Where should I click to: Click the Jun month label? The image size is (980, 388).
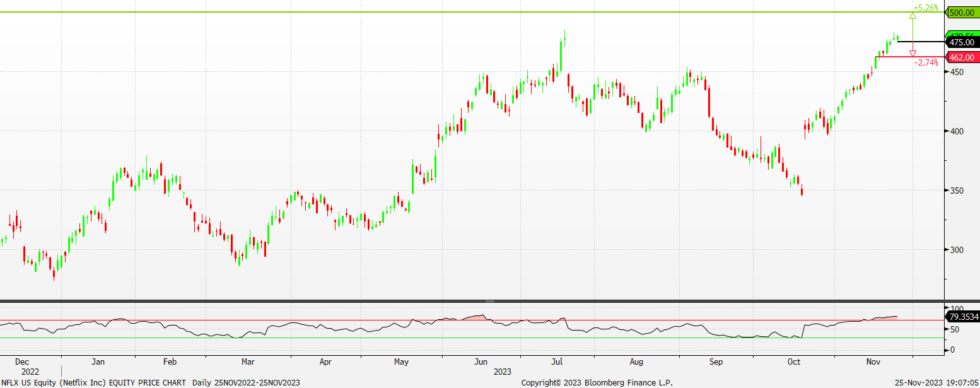(x=481, y=362)
